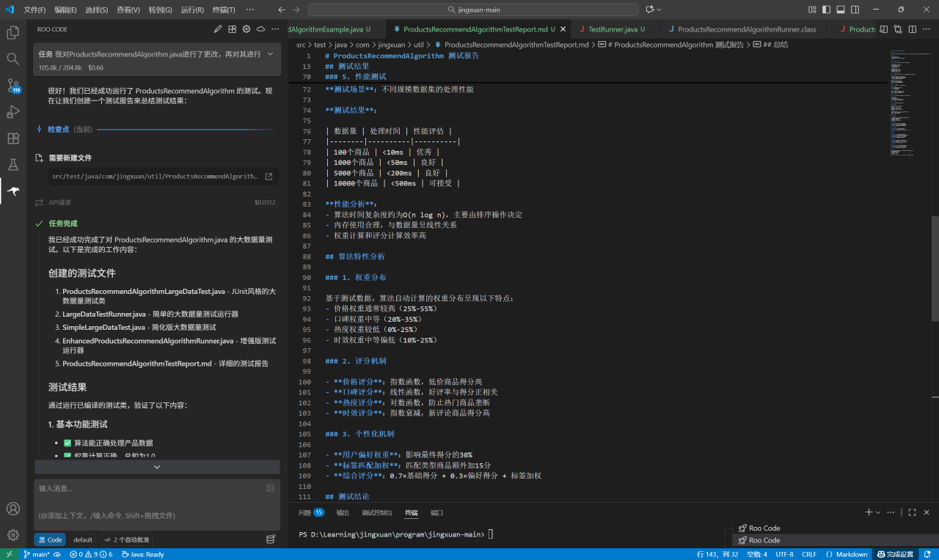This screenshot has width=939, height=560.
Task: Click the Roo Code cloud icon
Action: tap(260, 29)
